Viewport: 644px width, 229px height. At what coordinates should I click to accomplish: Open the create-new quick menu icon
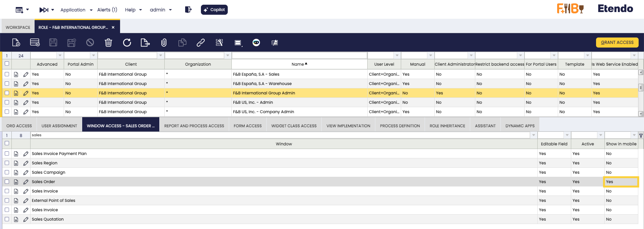(x=19, y=10)
